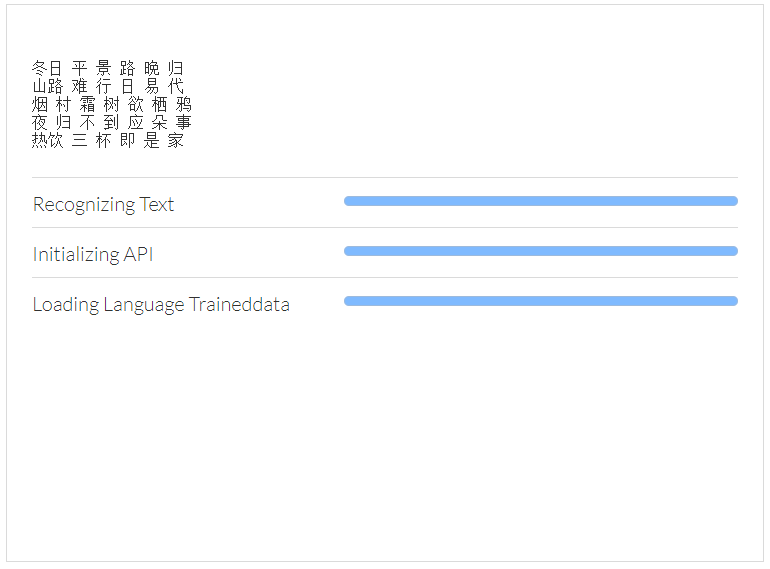Click the character 夜 starting the fourth line
770x569 pixels.
pos(39,122)
